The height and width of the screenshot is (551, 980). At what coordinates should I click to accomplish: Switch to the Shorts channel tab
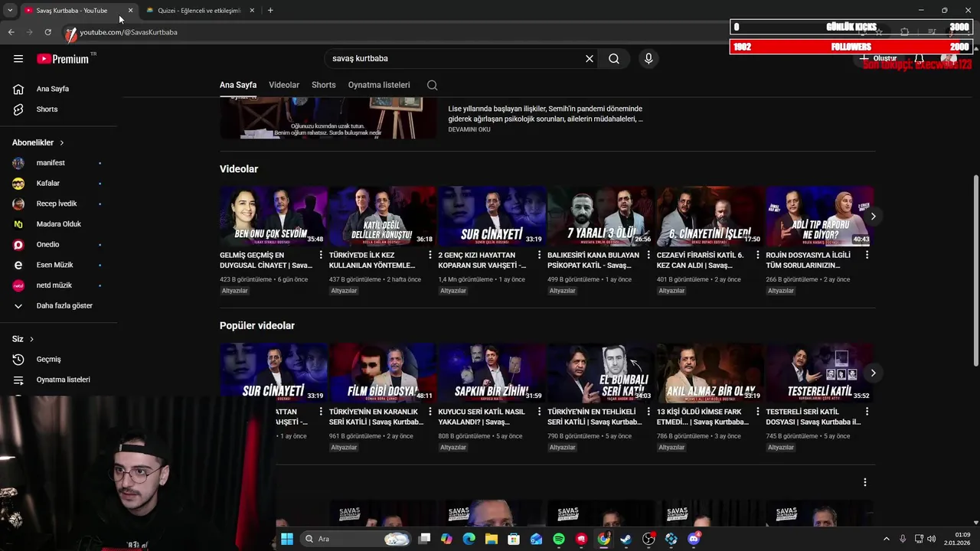(x=324, y=85)
